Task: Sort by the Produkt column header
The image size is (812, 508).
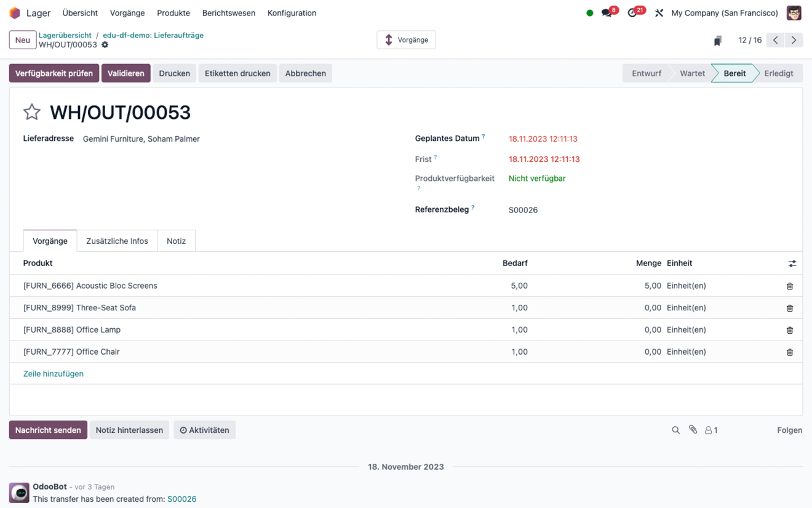Action: pos(38,263)
